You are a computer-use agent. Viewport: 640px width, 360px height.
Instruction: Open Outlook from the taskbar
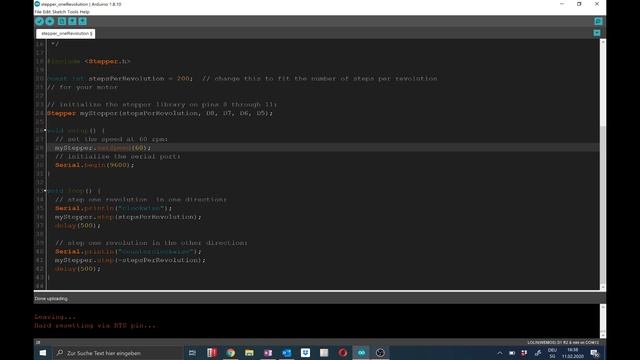point(287,353)
